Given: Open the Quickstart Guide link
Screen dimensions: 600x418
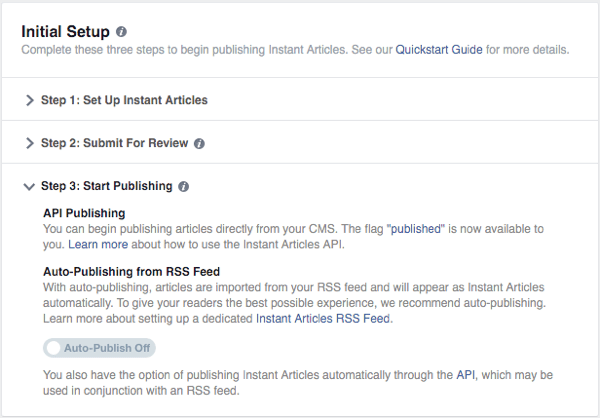Looking at the screenshot, I should click(439, 50).
